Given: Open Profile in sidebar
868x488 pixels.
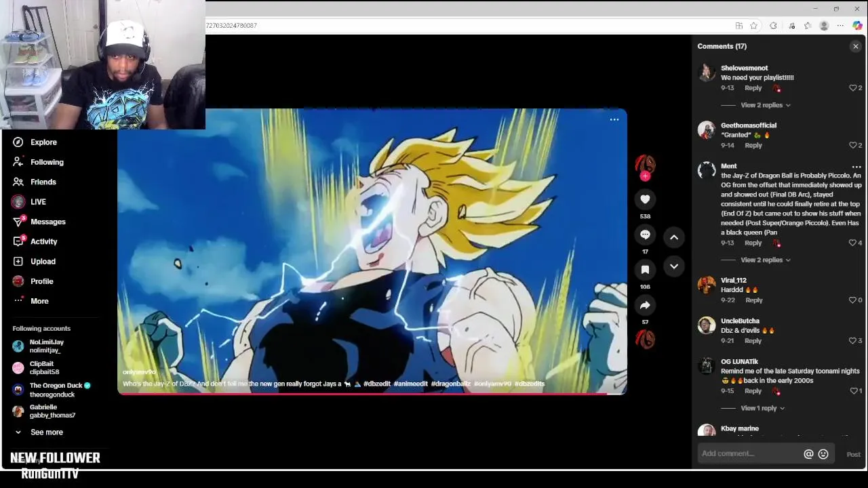Looking at the screenshot, I should pyautogui.click(x=33, y=281).
